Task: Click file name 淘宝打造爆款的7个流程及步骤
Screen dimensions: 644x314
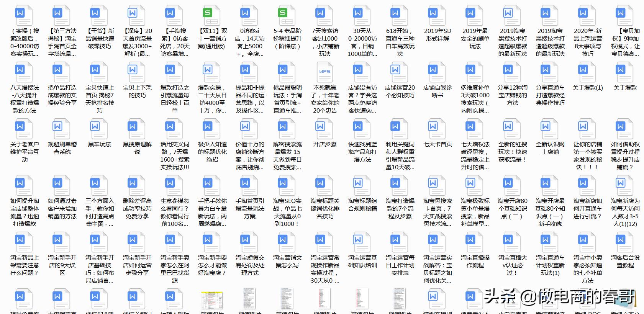Action: pyautogui.click(x=400, y=209)
